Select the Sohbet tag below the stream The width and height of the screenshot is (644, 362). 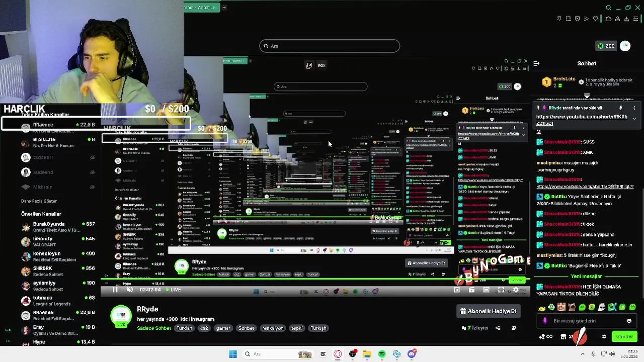coord(246,328)
